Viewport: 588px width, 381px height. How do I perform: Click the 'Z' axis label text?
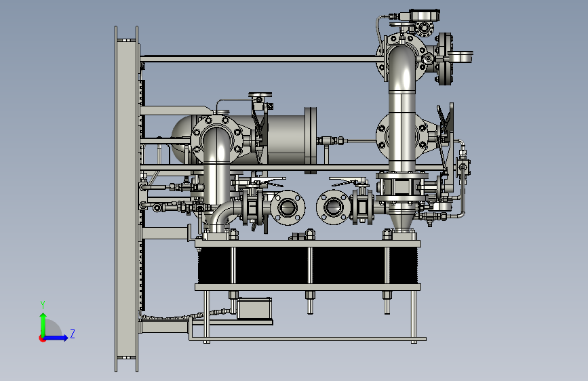[x=73, y=334]
